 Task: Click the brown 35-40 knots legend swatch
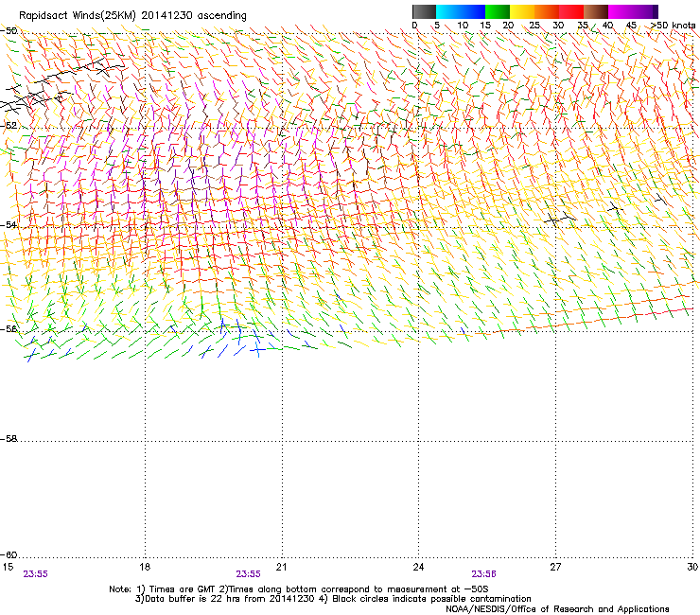coord(596,11)
